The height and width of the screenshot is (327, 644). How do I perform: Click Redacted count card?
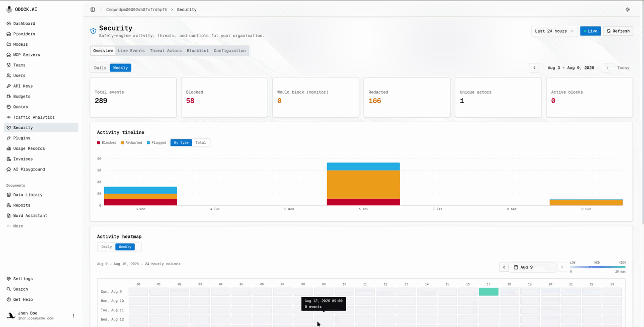click(407, 97)
